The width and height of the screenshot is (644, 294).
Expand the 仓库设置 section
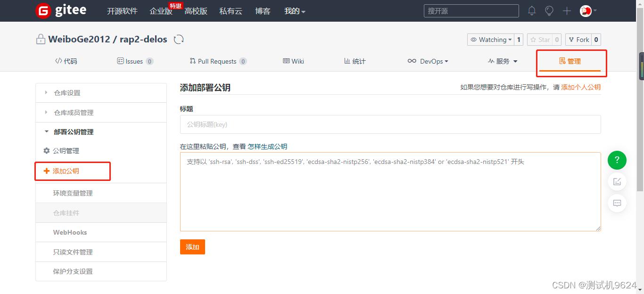101,93
